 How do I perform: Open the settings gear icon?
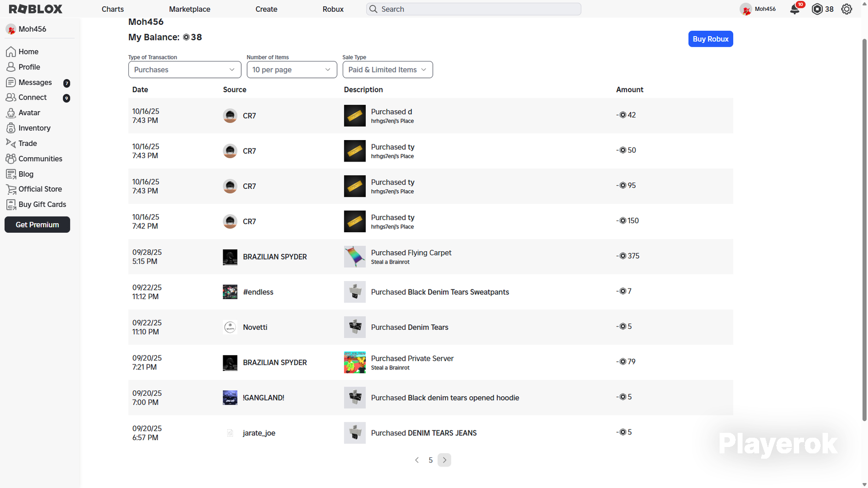tap(847, 9)
